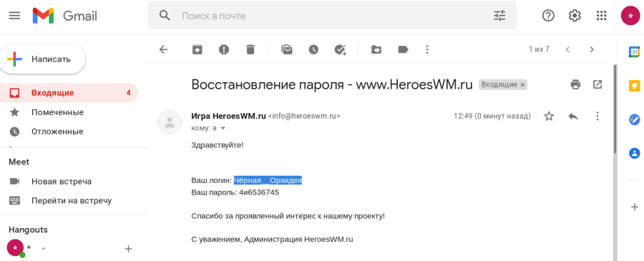The width and height of the screenshot is (644, 261).
Task: Star this message
Action: click(x=549, y=116)
